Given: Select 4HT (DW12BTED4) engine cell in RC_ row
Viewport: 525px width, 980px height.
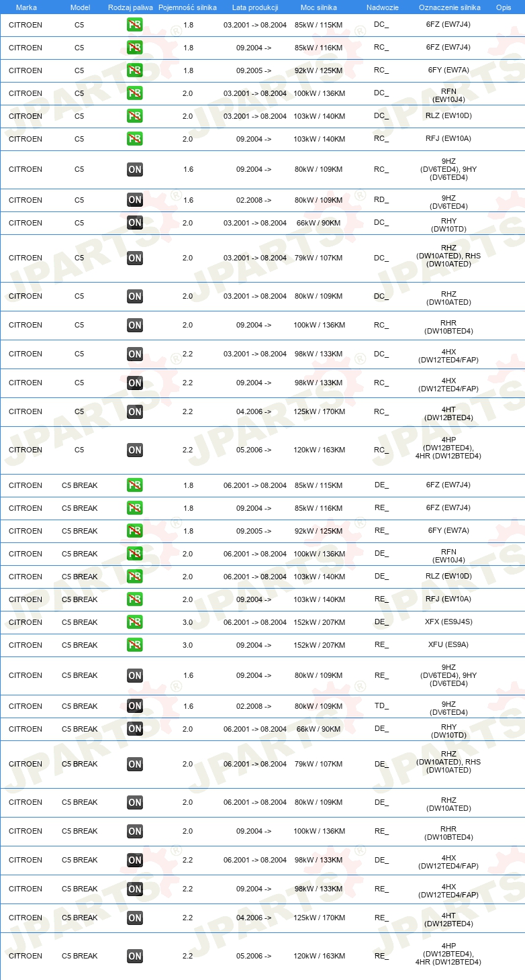Looking at the screenshot, I should (448, 413).
